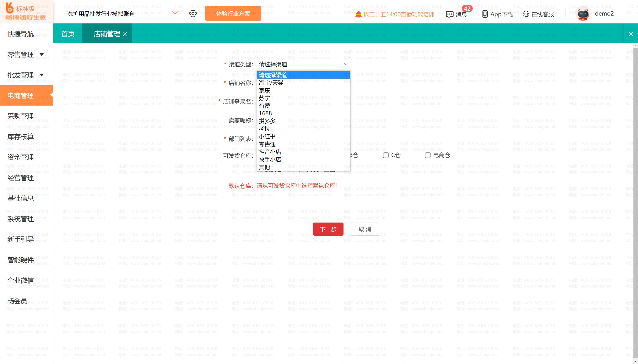Switch to the 首页 tab

click(x=68, y=34)
